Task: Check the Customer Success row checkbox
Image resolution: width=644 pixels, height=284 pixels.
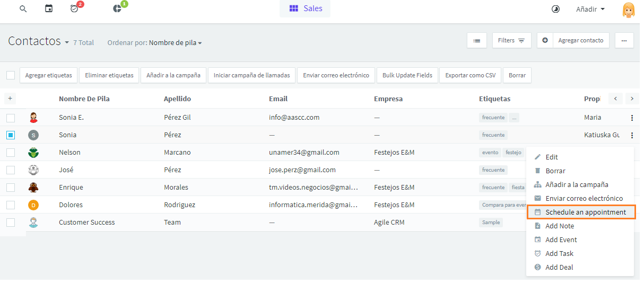Action: [x=11, y=223]
